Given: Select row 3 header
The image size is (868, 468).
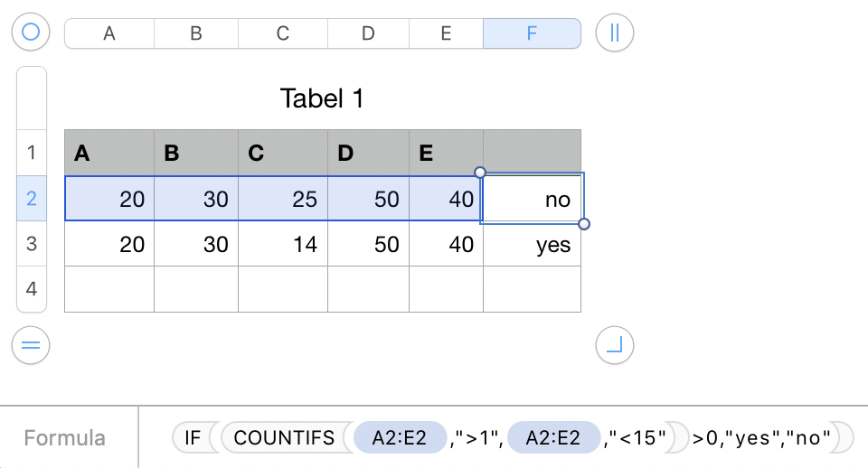Looking at the screenshot, I should point(32,244).
